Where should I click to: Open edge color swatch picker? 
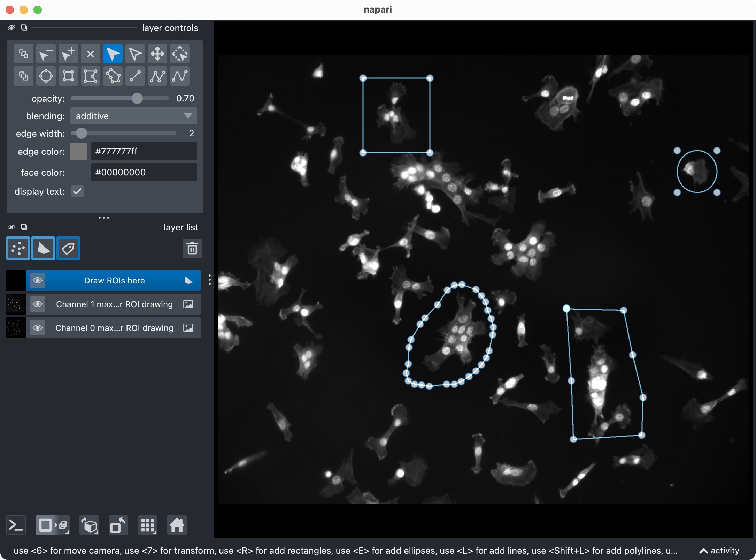(x=79, y=151)
